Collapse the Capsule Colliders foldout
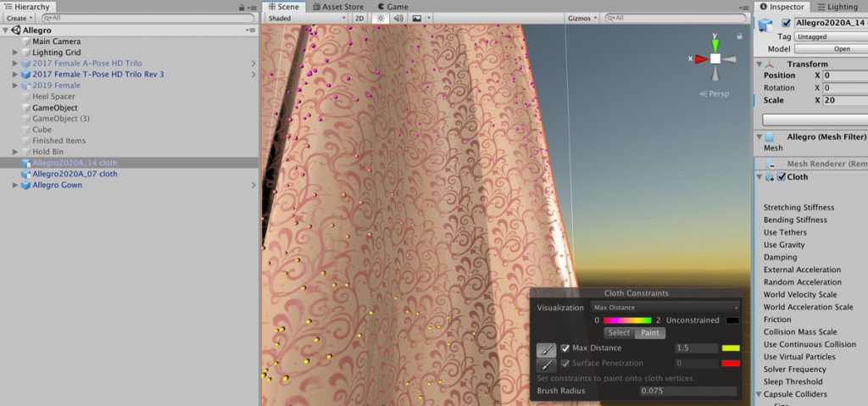The image size is (868, 406). click(x=759, y=394)
